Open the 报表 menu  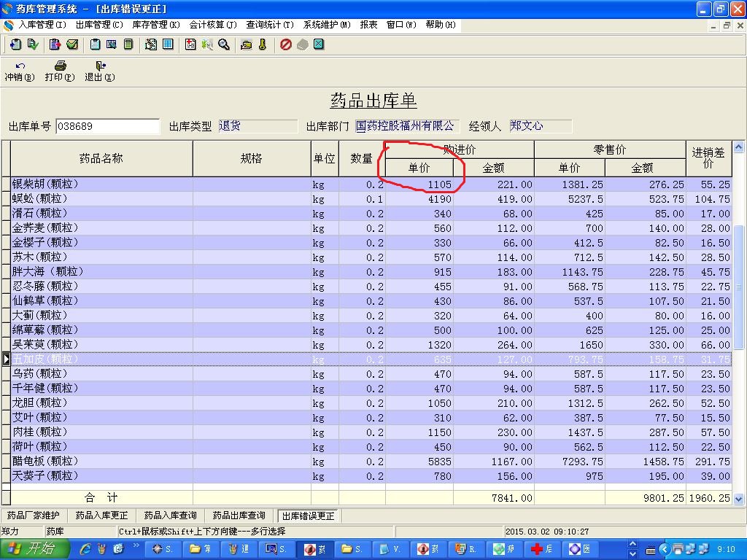(368, 24)
